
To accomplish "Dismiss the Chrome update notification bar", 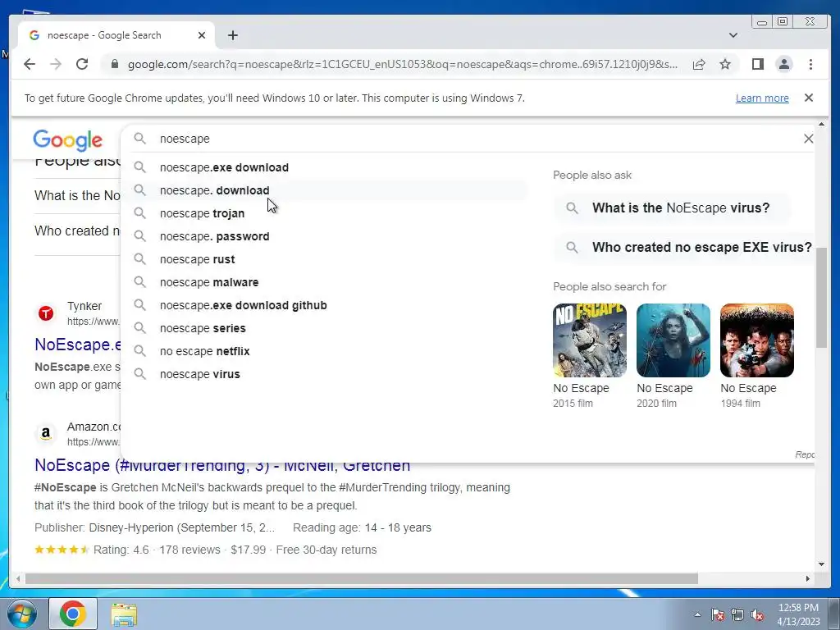I will [x=808, y=98].
